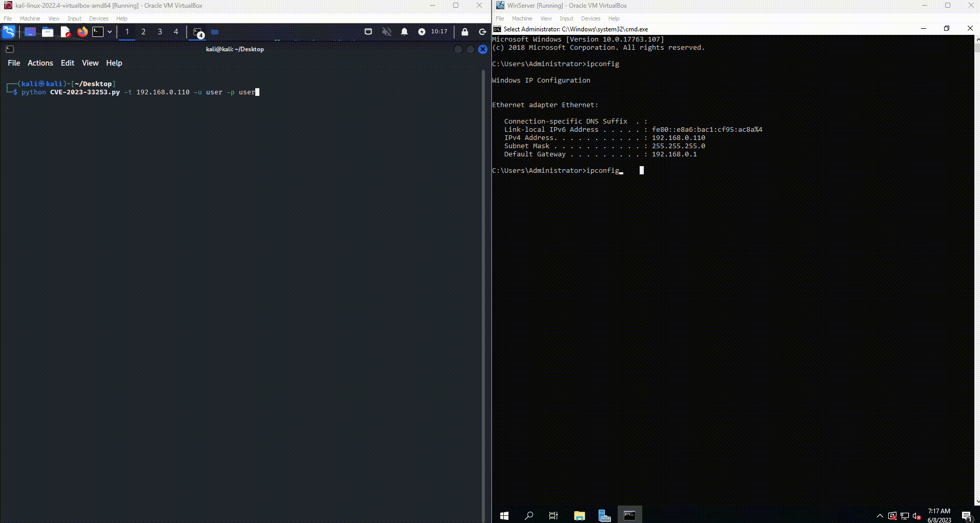This screenshot has height=523, width=980.
Task: Open Devices menu of WinServer VirtualBox window
Action: tap(590, 18)
